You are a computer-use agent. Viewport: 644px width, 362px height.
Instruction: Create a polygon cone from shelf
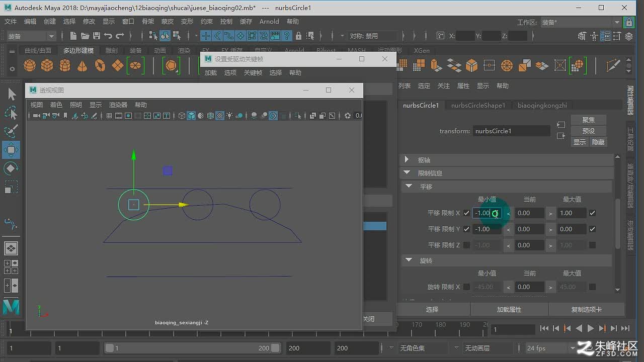[82, 65]
